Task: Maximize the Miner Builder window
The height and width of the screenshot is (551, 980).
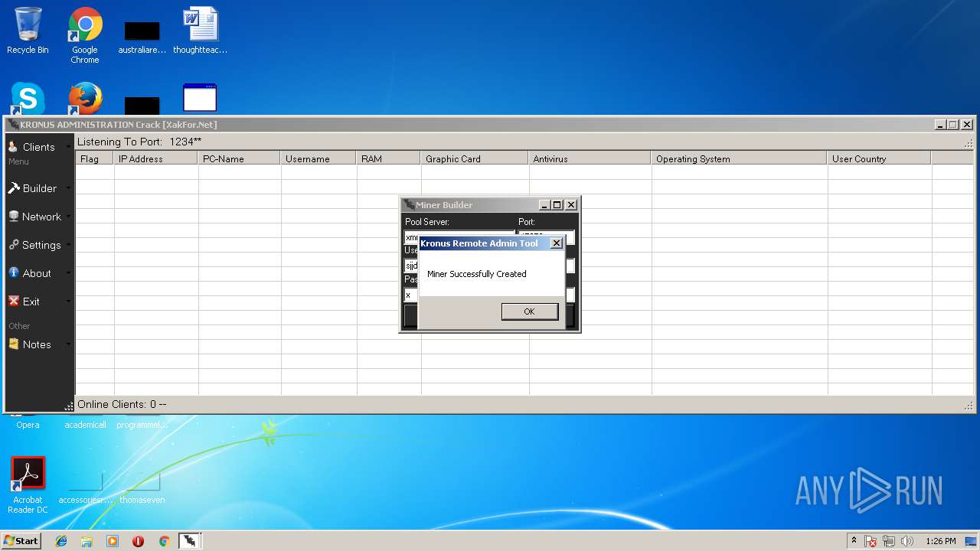Action: pyautogui.click(x=557, y=205)
